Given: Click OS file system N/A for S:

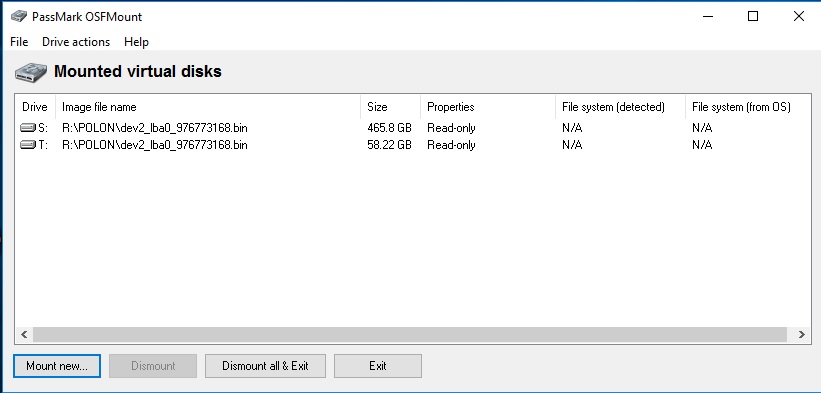Looking at the screenshot, I should [702, 128].
